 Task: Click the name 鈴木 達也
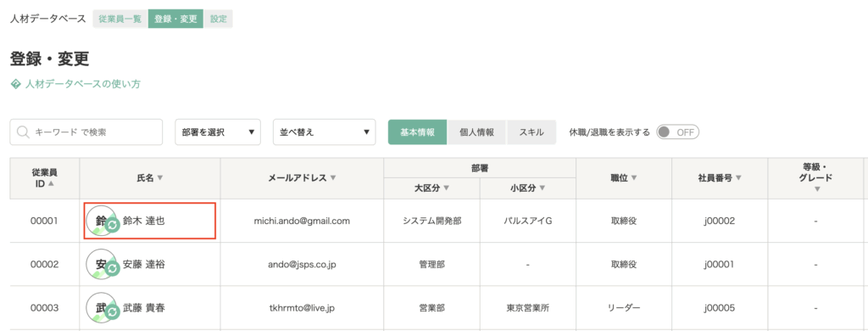[144, 221]
